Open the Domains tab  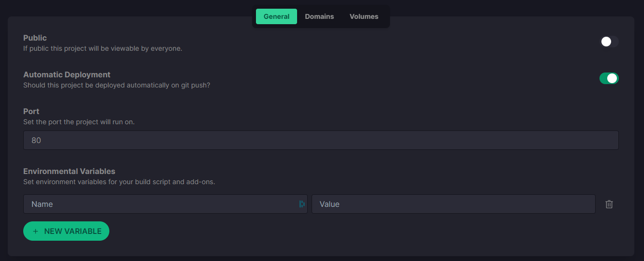tap(319, 16)
